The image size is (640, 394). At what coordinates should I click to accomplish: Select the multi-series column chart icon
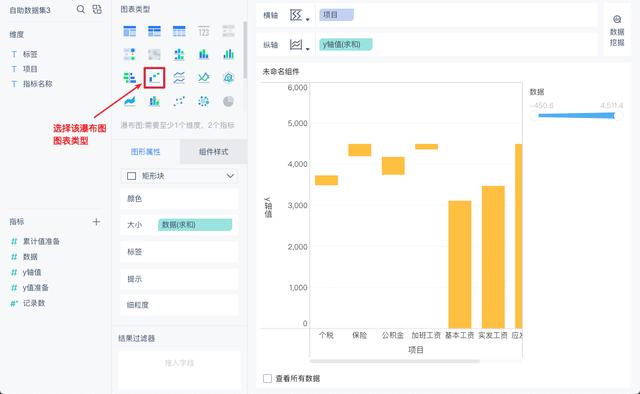tap(229, 54)
